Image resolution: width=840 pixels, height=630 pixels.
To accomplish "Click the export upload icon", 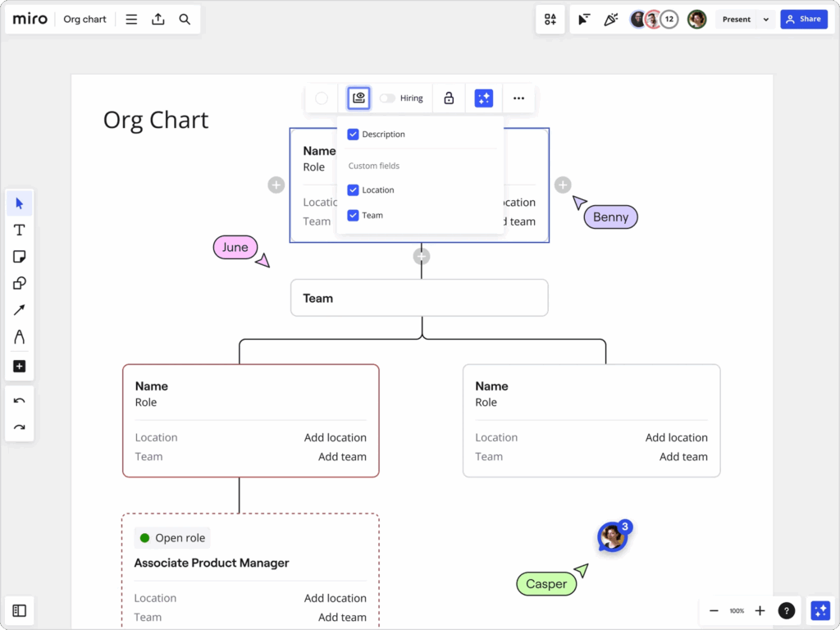I will (158, 20).
